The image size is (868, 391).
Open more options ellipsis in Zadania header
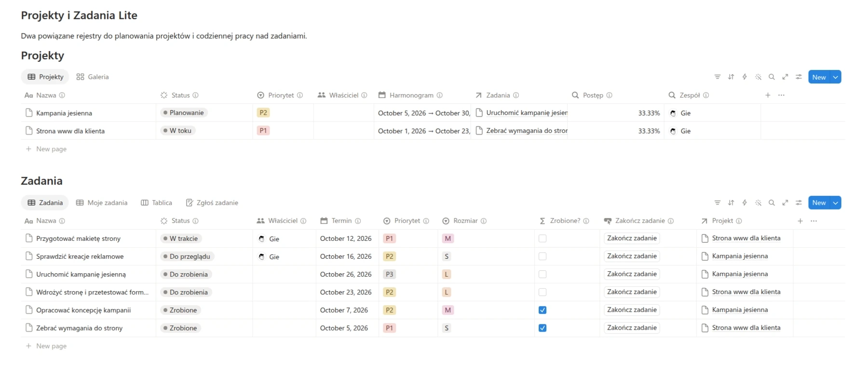point(814,221)
